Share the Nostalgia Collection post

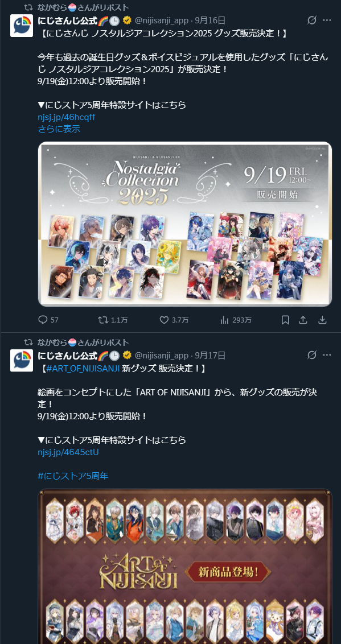(303, 320)
